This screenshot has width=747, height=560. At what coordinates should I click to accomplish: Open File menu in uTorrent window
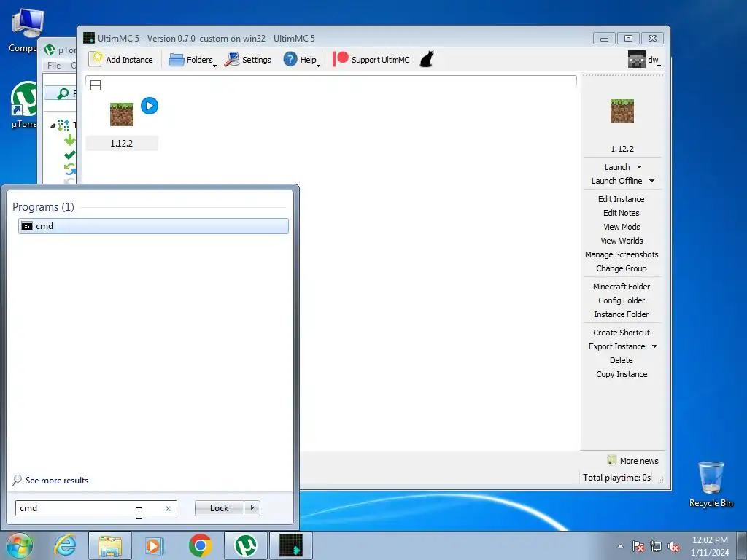pyautogui.click(x=54, y=65)
